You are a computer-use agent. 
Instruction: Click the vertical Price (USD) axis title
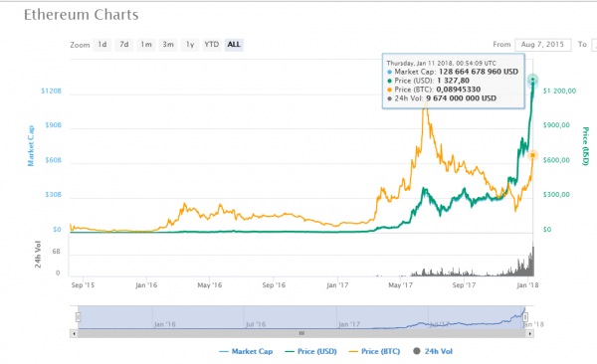coord(586,146)
